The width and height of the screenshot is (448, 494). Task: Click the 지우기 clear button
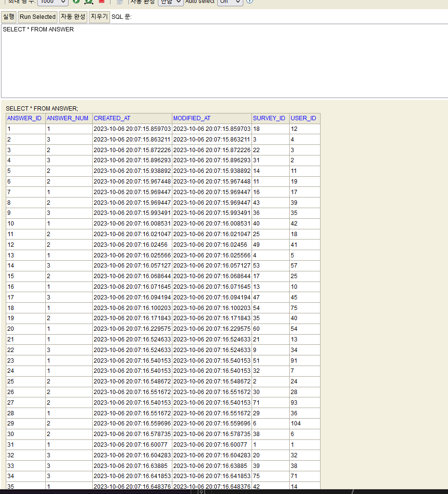point(99,17)
